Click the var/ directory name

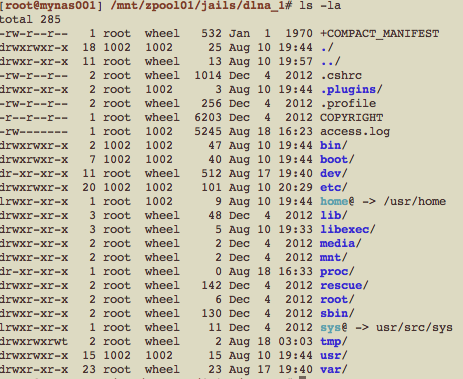334,370
